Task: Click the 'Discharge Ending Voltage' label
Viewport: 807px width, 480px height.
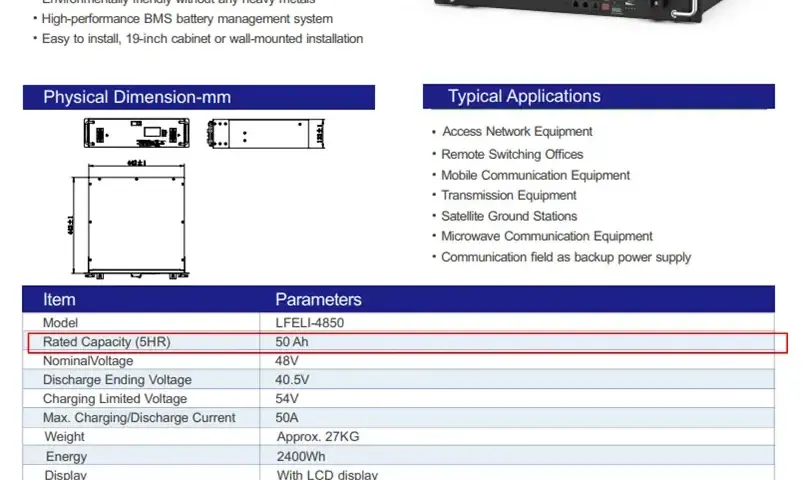Action: pos(117,380)
